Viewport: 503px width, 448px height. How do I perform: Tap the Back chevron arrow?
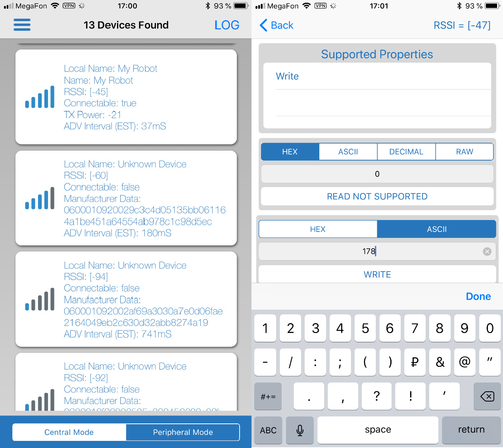(263, 25)
